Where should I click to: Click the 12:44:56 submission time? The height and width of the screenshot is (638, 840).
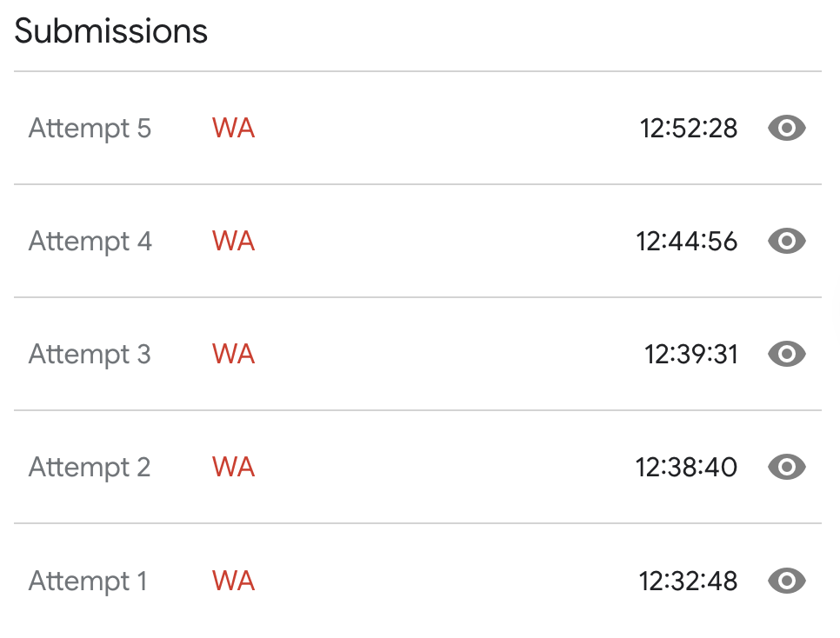click(687, 242)
